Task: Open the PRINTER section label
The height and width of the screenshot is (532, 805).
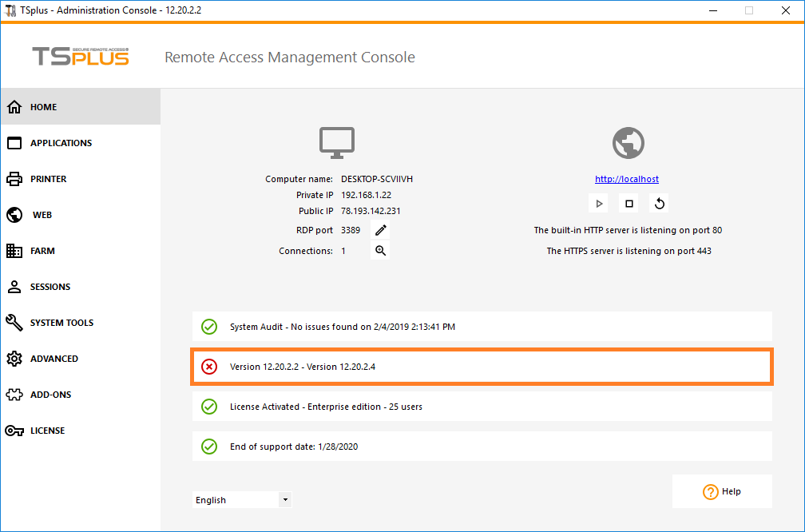Action: pyautogui.click(x=48, y=179)
